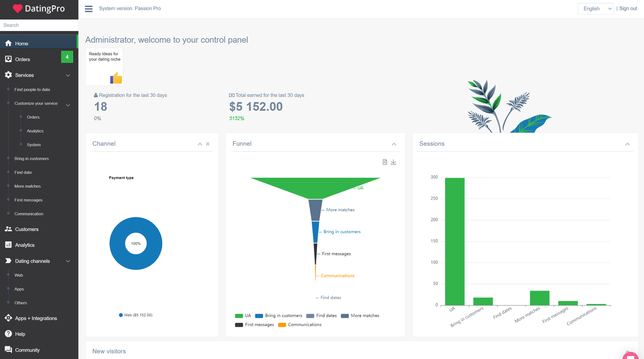The height and width of the screenshot is (359, 644).
Task: Click the Sign out link
Action: coord(628,8)
